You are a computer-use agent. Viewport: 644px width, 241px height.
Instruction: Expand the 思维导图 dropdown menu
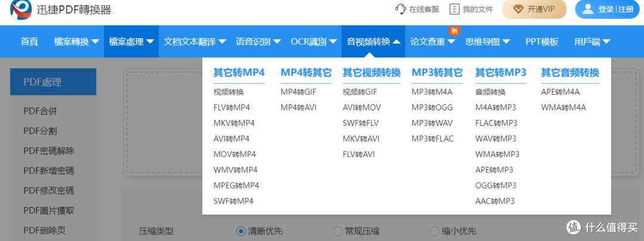pos(488,42)
